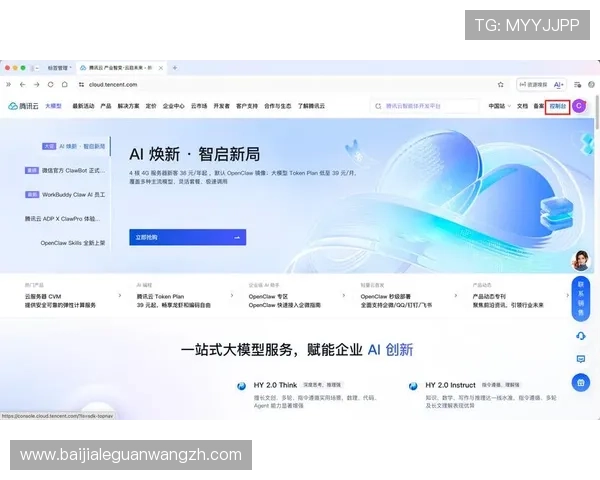Viewport: 600px width, 480px height.
Task: Click the chevron next to OpenClaw 专区
Action: (344, 296)
